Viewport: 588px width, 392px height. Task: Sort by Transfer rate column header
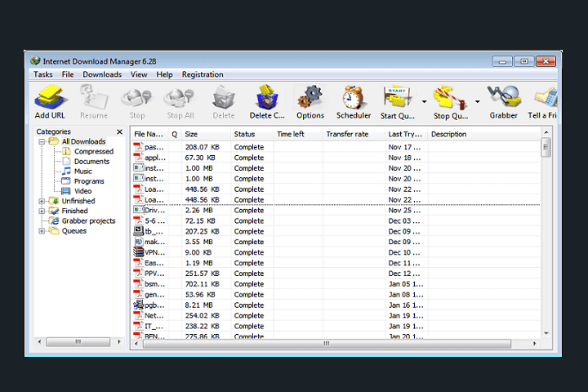click(354, 134)
